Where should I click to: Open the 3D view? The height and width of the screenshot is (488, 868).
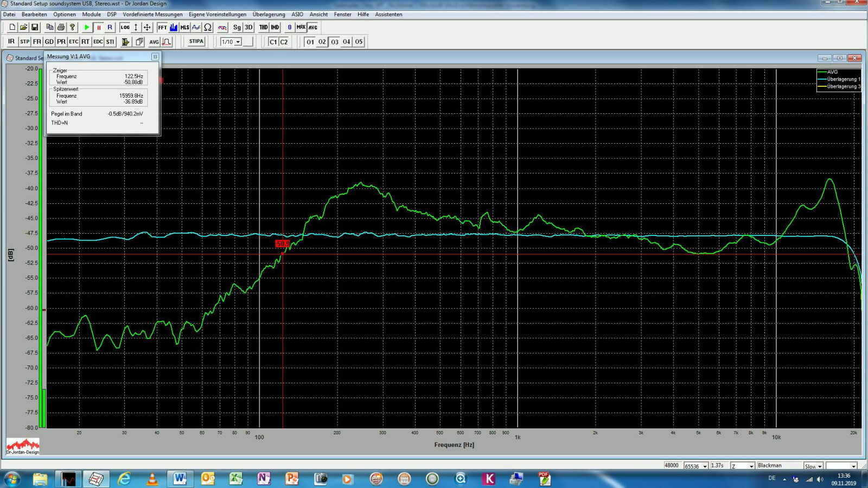(248, 27)
